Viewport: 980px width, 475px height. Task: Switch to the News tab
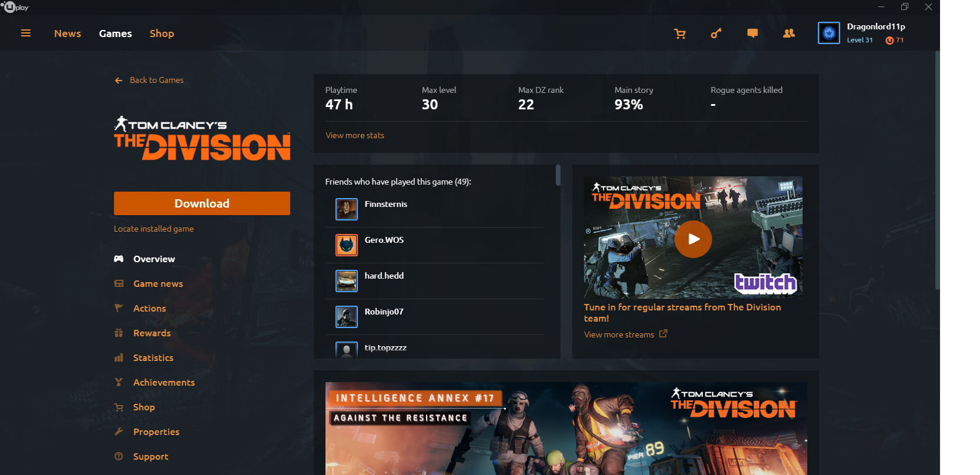click(68, 34)
